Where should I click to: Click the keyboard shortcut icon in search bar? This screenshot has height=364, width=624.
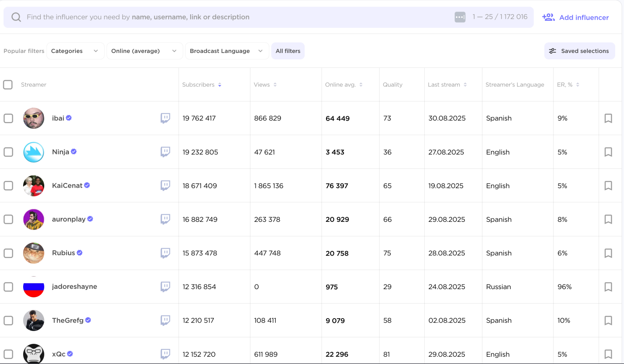tap(460, 17)
